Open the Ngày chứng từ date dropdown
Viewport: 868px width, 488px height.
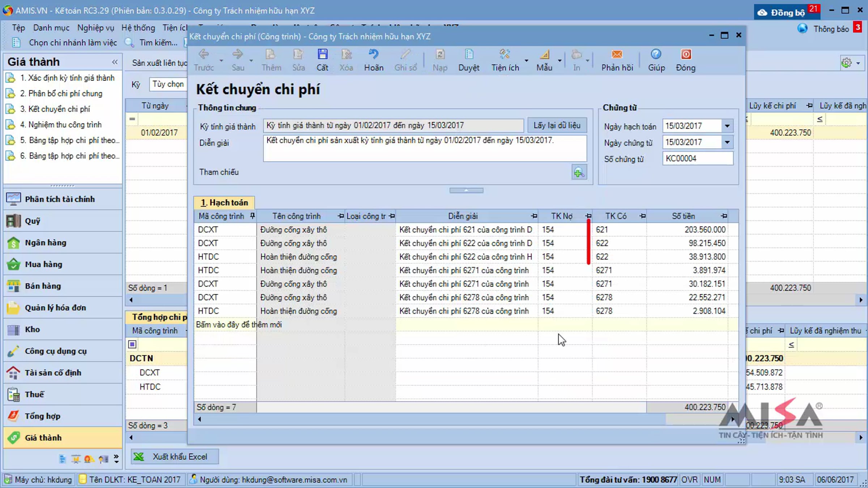[x=727, y=142]
